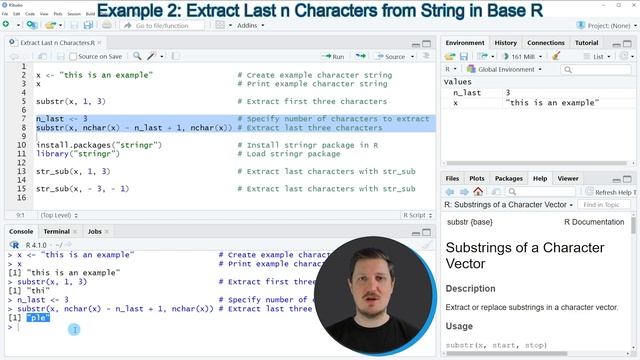Click the Help search field
640x360 pixels.
(540, 192)
